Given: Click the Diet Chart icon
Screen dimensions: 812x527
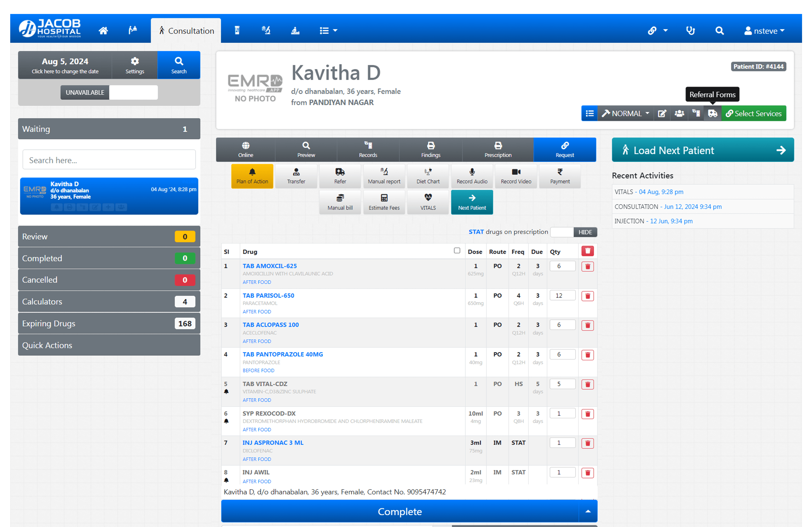Looking at the screenshot, I should 428,176.
